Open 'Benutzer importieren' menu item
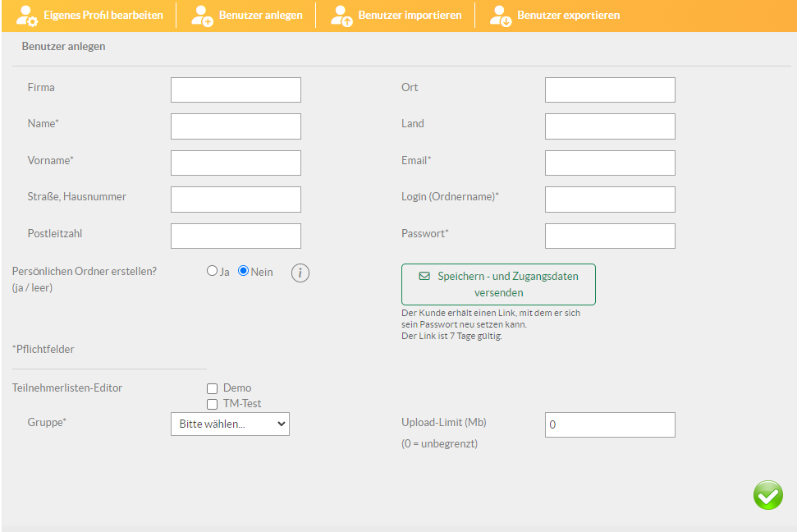 click(x=410, y=16)
